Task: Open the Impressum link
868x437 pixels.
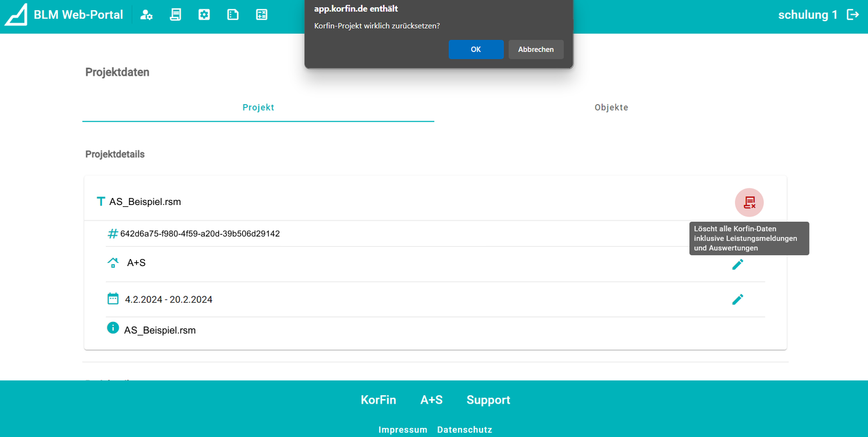Action: pyautogui.click(x=403, y=429)
